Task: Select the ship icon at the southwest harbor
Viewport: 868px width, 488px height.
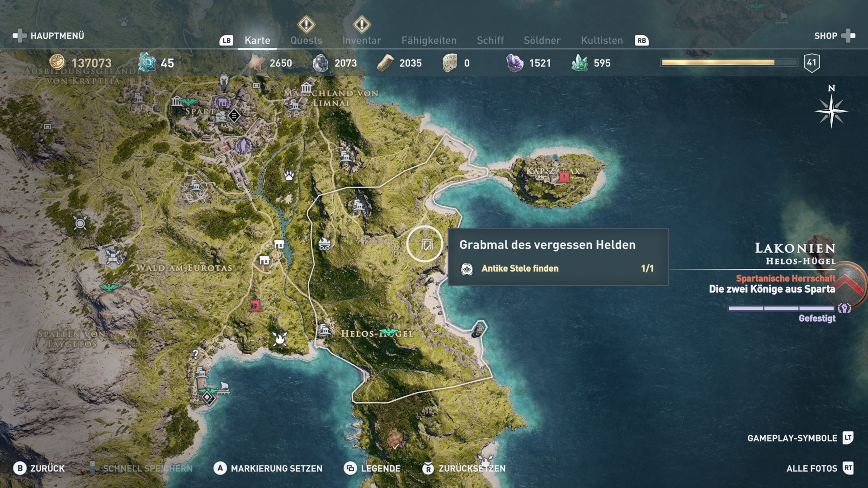Action: pos(223,388)
